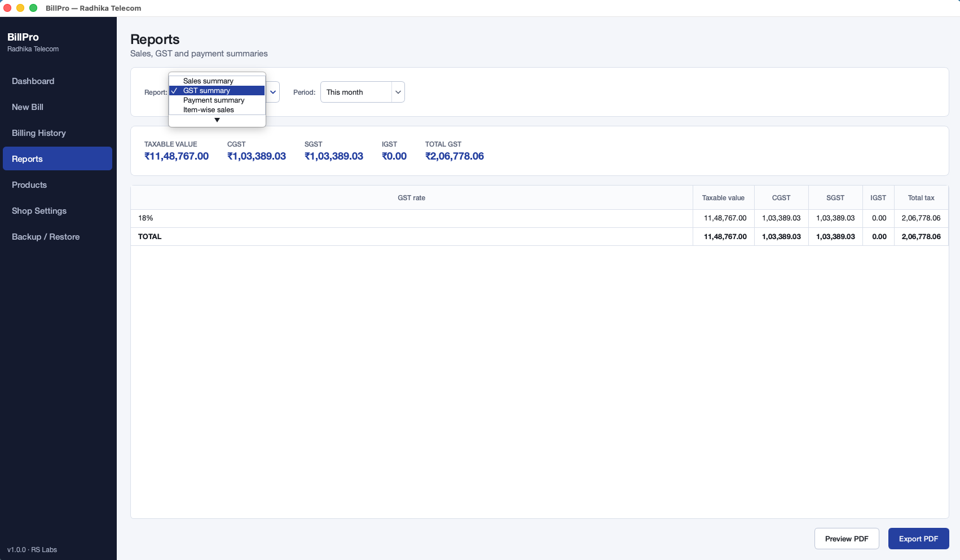This screenshot has width=960, height=560.
Task: Click the BillPro logo title in sidebar
Action: coord(23,37)
